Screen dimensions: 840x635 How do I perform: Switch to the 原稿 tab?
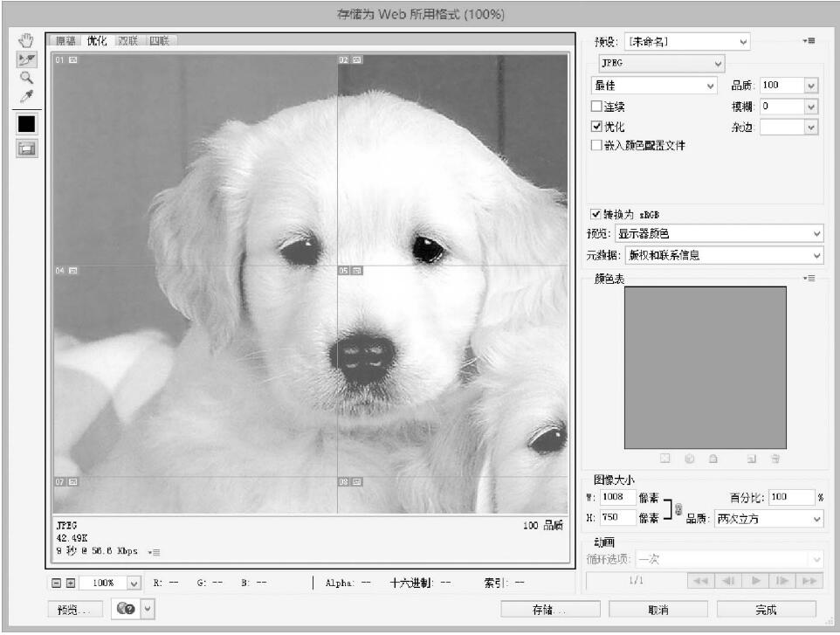[x=65, y=40]
